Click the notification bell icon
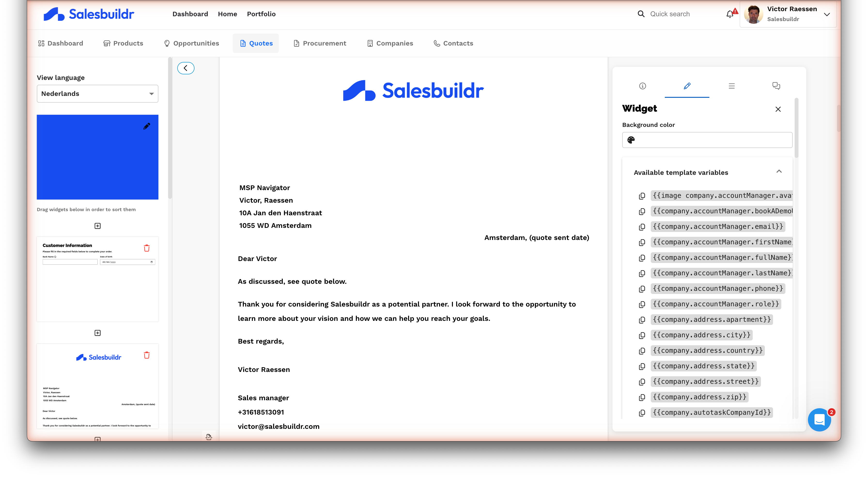 click(730, 14)
